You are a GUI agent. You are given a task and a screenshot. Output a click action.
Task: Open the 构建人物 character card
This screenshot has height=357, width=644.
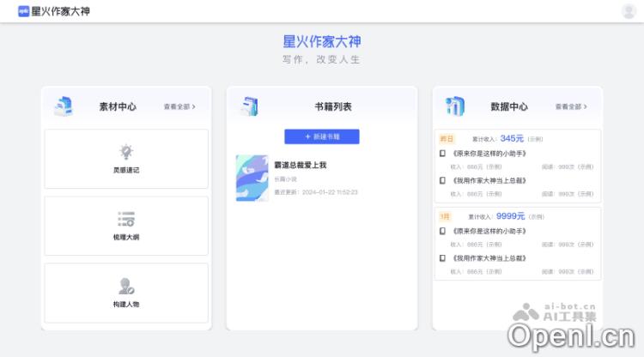[126, 293]
